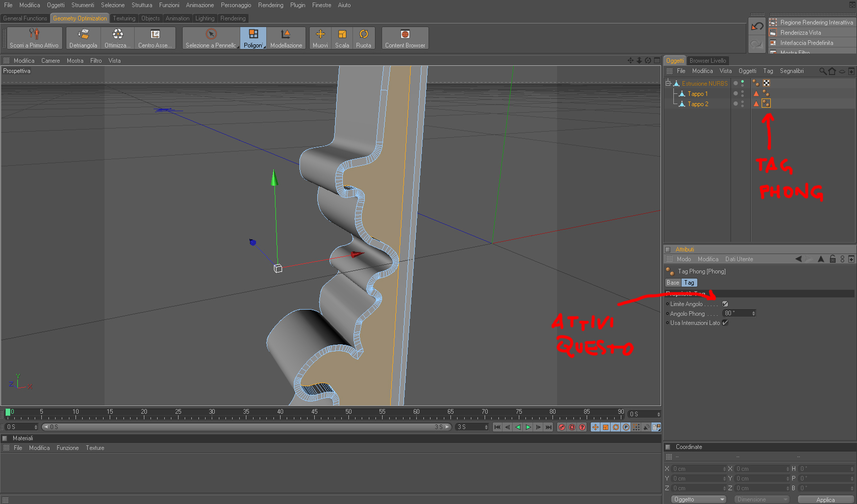Switch to the Texturing layout tab
The image size is (857, 504).
pyautogui.click(x=124, y=18)
